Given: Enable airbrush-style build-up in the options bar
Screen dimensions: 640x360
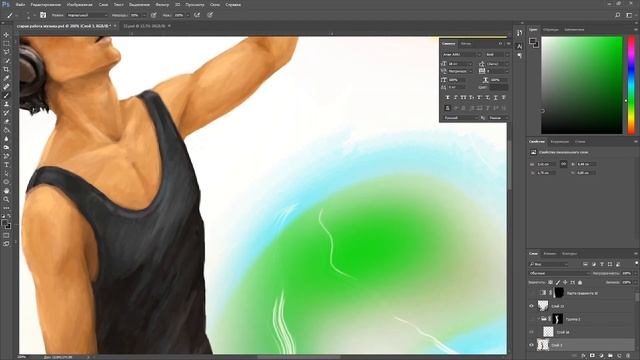Looking at the screenshot, I should pos(197,15).
